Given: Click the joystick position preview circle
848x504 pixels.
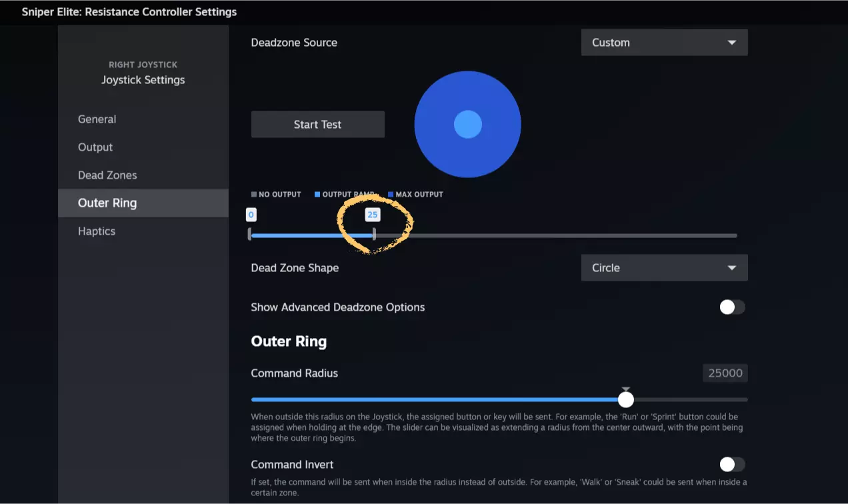Looking at the screenshot, I should pyautogui.click(x=467, y=125).
